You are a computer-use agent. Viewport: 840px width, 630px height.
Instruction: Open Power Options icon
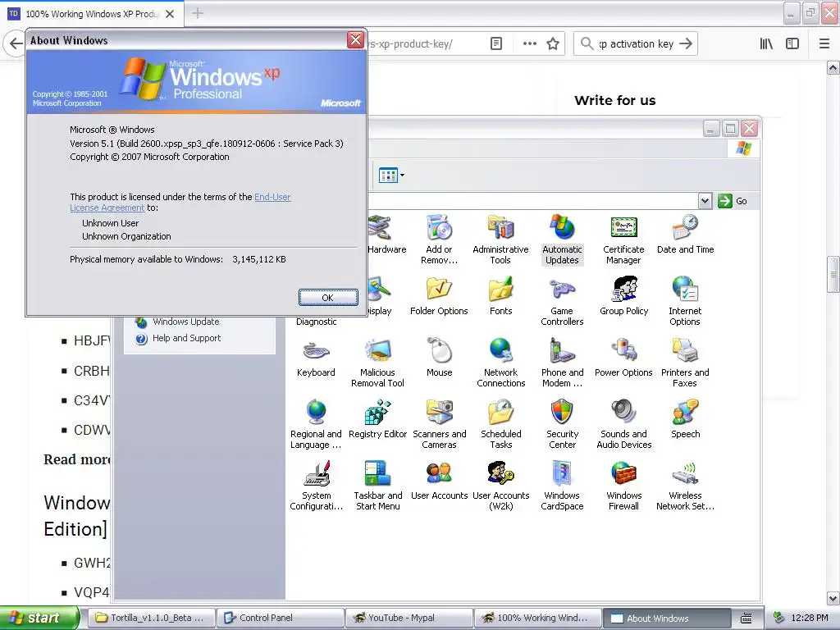(x=623, y=358)
